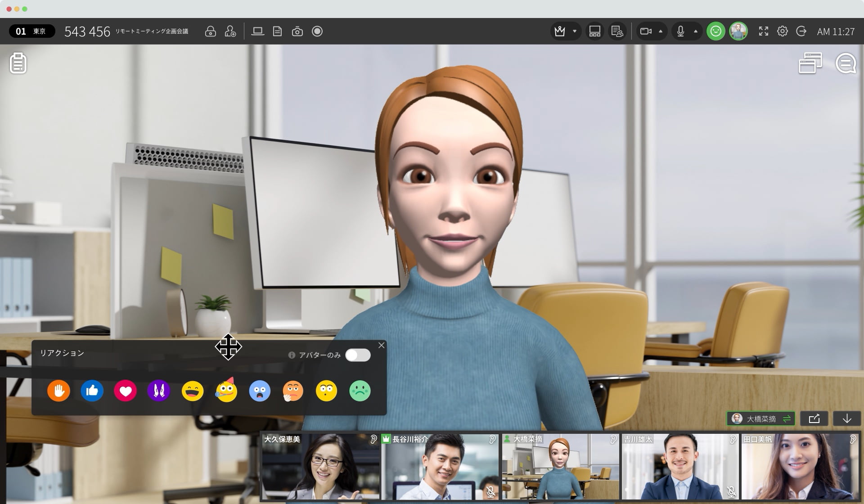Close the リアクション panel

(x=382, y=345)
